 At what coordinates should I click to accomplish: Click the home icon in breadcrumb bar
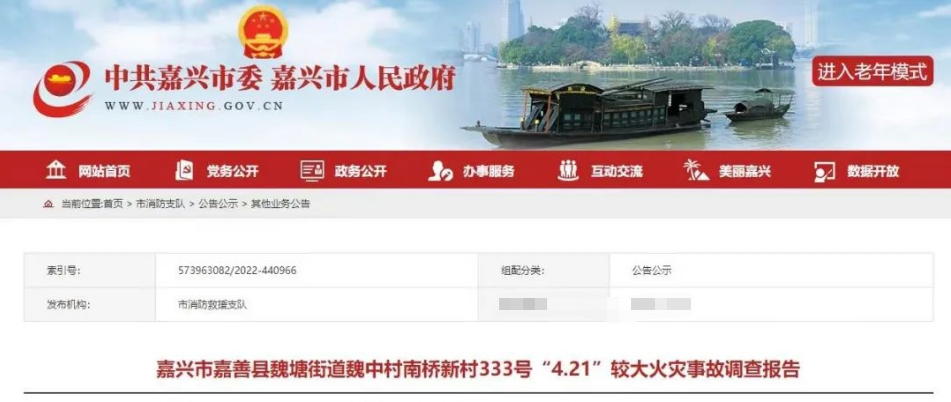[48, 204]
